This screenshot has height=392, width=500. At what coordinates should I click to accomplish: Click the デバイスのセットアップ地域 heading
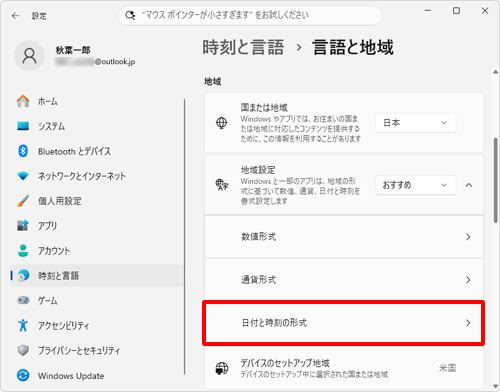pyautogui.click(x=285, y=363)
